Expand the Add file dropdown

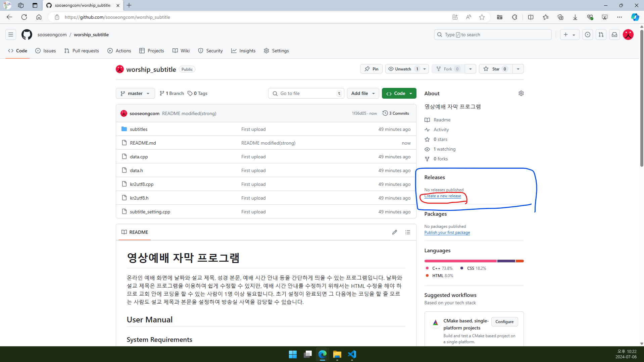(x=363, y=93)
